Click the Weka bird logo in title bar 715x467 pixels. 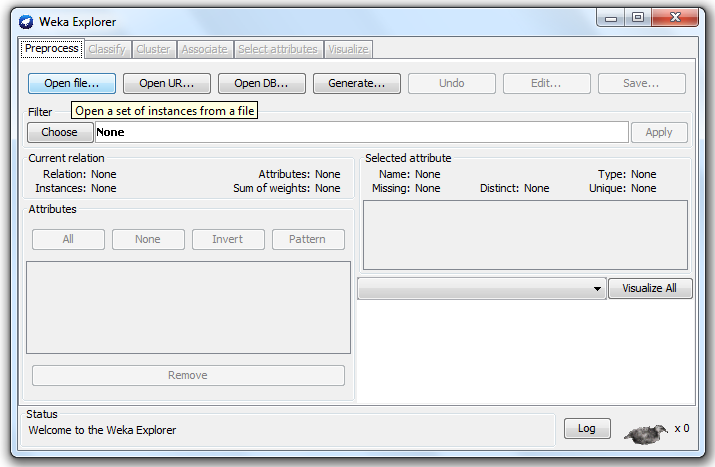(x=26, y=21)
